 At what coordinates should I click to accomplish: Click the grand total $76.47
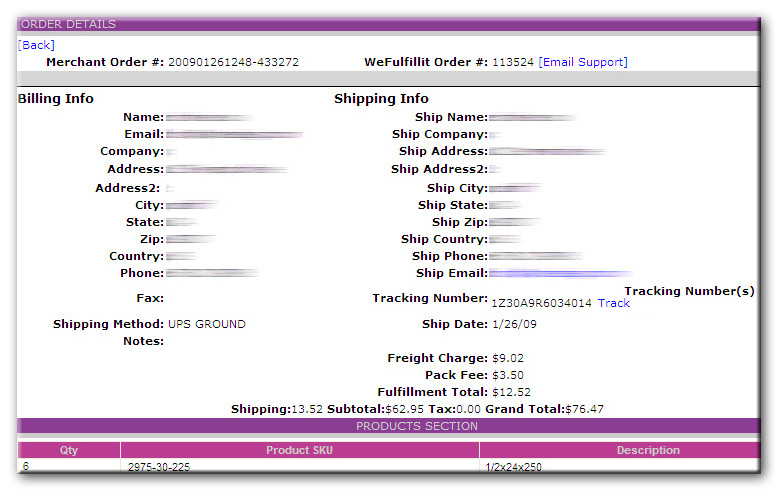pyautogui.click(x=584, y=409)
